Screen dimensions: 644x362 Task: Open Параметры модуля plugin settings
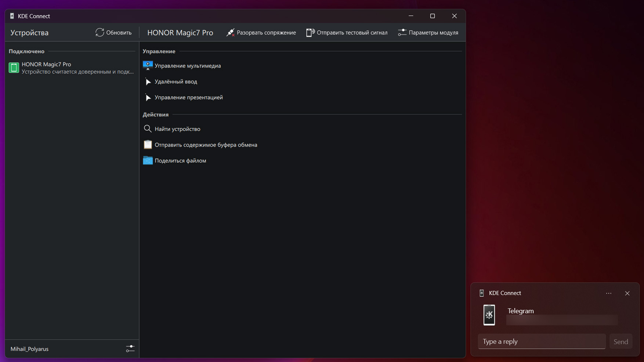428,33
